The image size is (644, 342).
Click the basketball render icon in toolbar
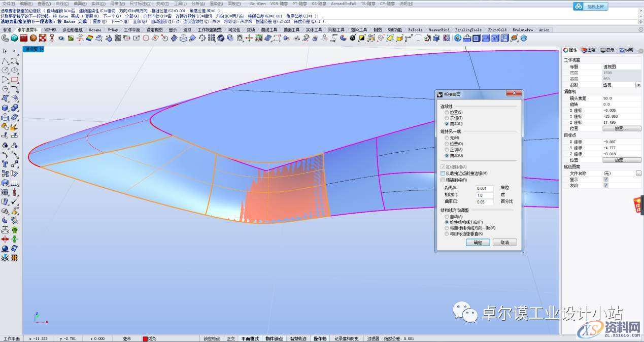click(33, 38)
